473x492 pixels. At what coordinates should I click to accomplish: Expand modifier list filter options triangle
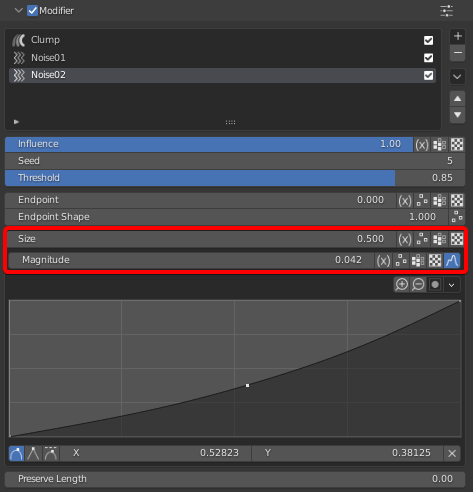(x=16, y=122)
